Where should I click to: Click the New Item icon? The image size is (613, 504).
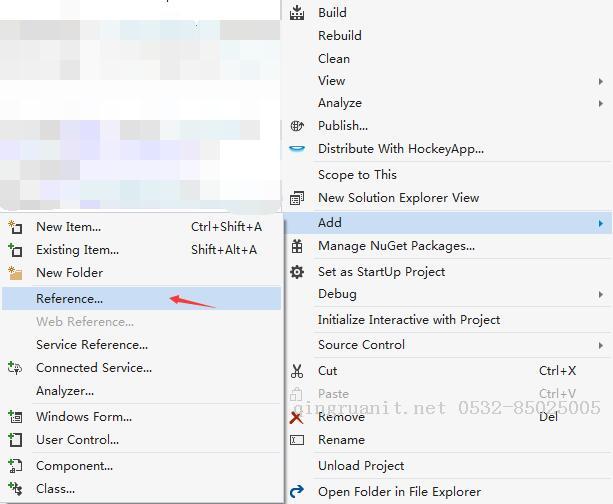tap(15, 227)
